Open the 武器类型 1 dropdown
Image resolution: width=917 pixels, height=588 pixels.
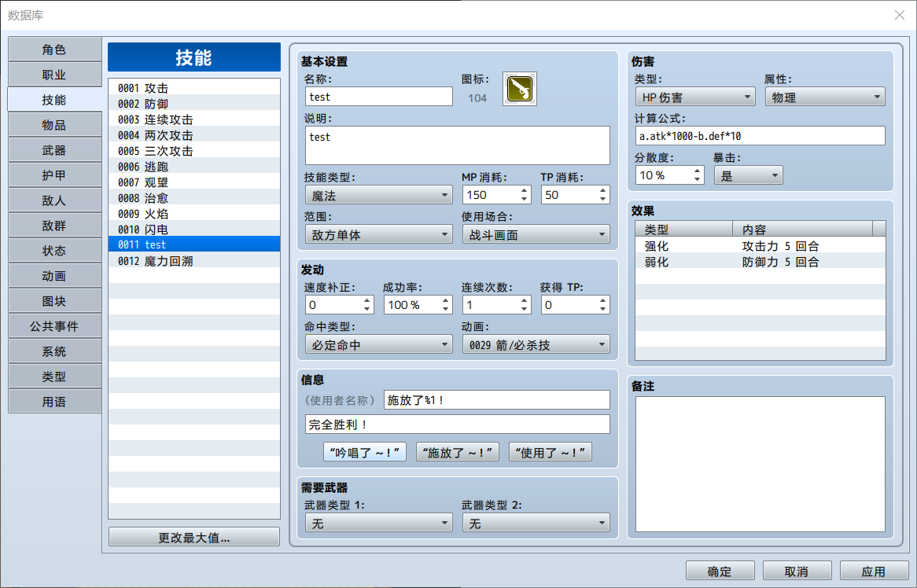point(378,523)
